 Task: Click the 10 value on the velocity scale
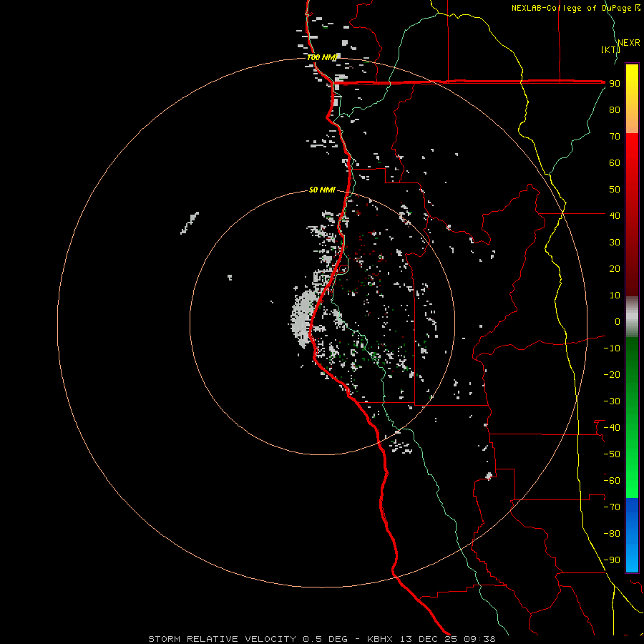615,296
